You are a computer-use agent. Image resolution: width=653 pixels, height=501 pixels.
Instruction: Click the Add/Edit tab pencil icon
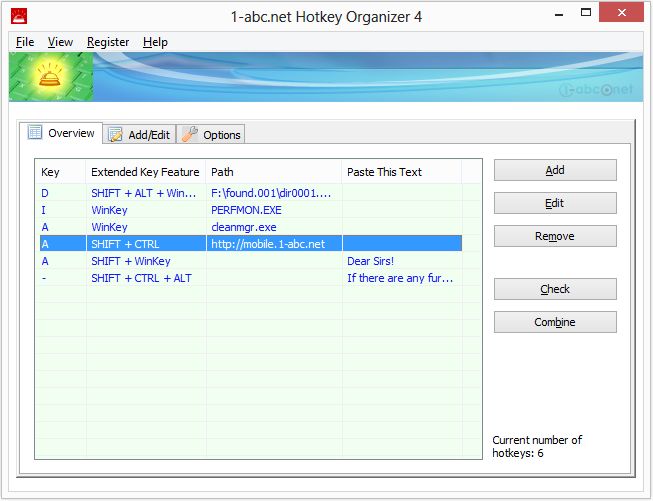click(116, 135)
